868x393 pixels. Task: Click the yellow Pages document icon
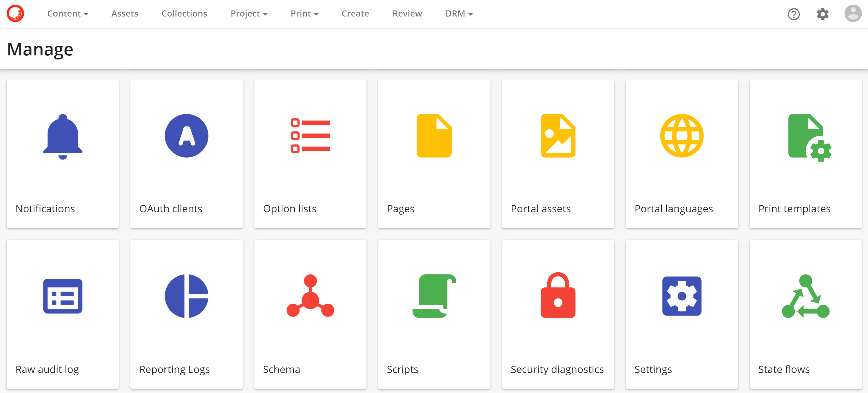click(434, 136)
